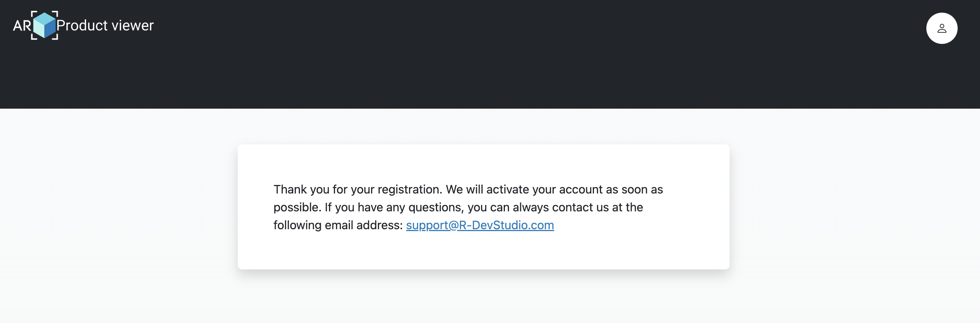Open the user account profile icon
Screen dimensions: 980x323
tap(941, 29)
